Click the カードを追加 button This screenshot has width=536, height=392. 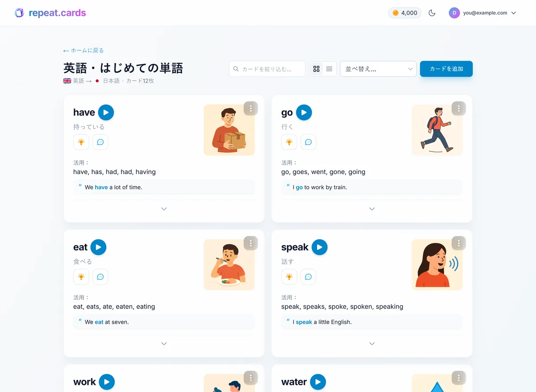[446, 69]
